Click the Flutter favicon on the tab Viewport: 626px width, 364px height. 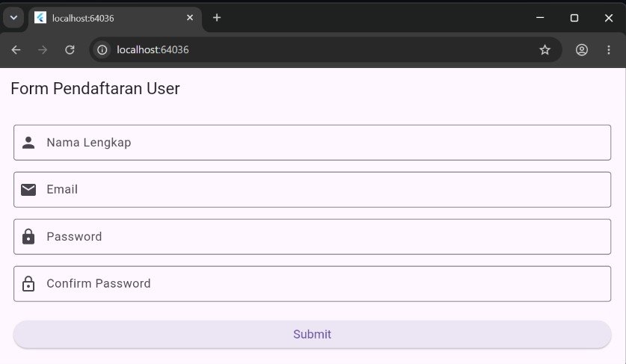[x=40, y=17]
